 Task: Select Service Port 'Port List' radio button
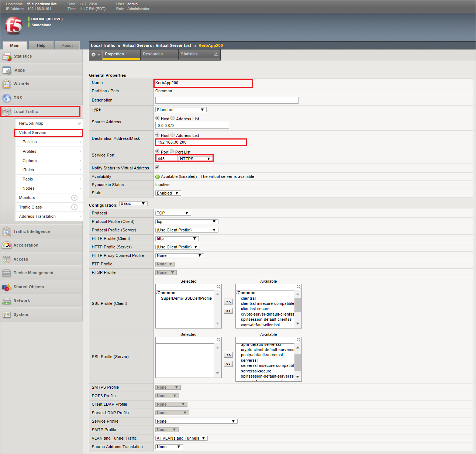[x=172, y=151]
